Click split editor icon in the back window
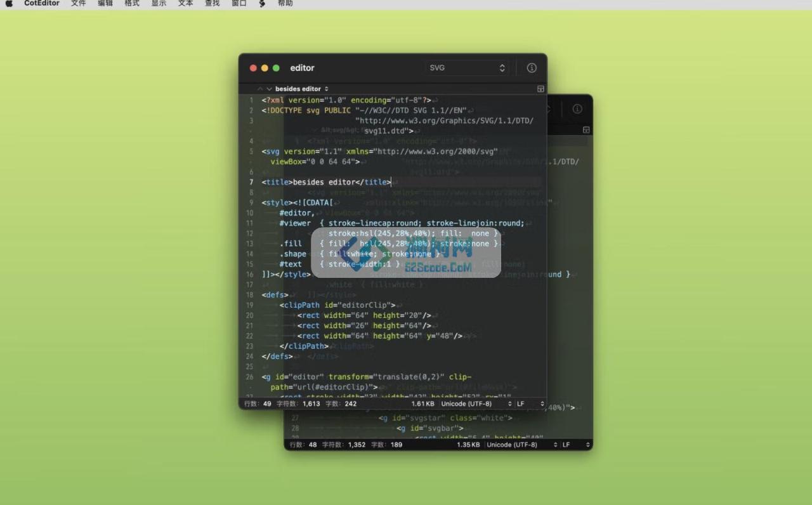This screenshot has height=505, width=812. pyautogui.click(x=586, y=129)
